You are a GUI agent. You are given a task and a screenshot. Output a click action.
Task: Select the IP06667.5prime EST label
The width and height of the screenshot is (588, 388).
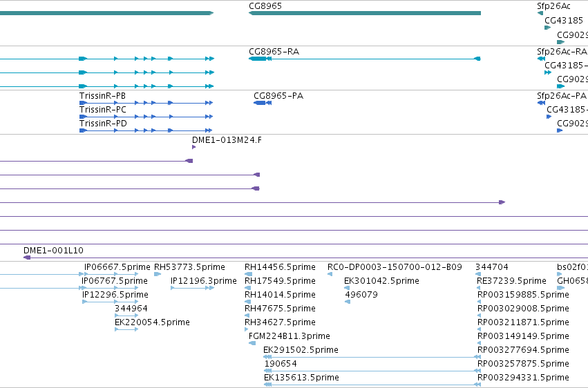coord(117,267)
